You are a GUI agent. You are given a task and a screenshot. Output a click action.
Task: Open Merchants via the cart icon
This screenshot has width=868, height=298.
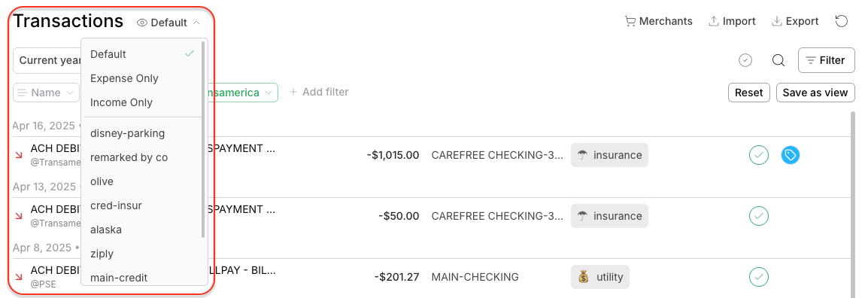click(659, 21)
